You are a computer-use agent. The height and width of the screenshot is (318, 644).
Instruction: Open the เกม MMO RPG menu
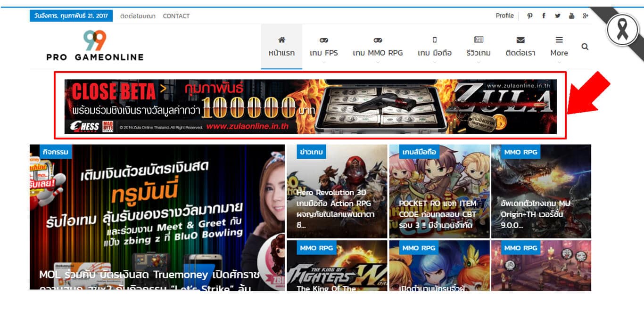point(378,47)
